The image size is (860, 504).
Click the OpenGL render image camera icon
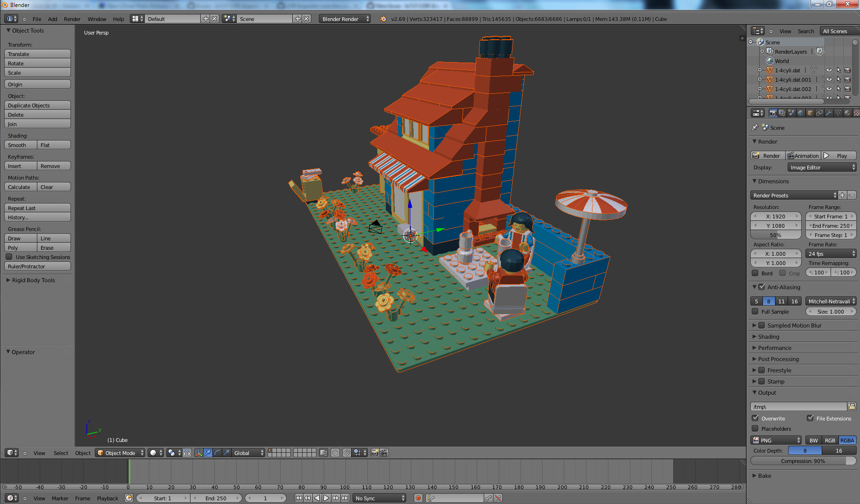pos(374,453)
